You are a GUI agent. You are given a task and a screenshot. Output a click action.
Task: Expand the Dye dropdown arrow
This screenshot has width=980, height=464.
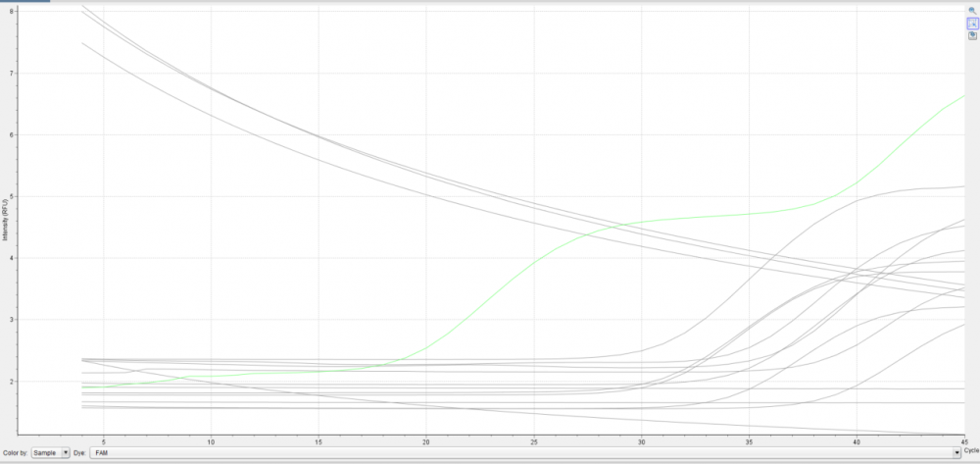pyautogui.click(x=956, y=453)
